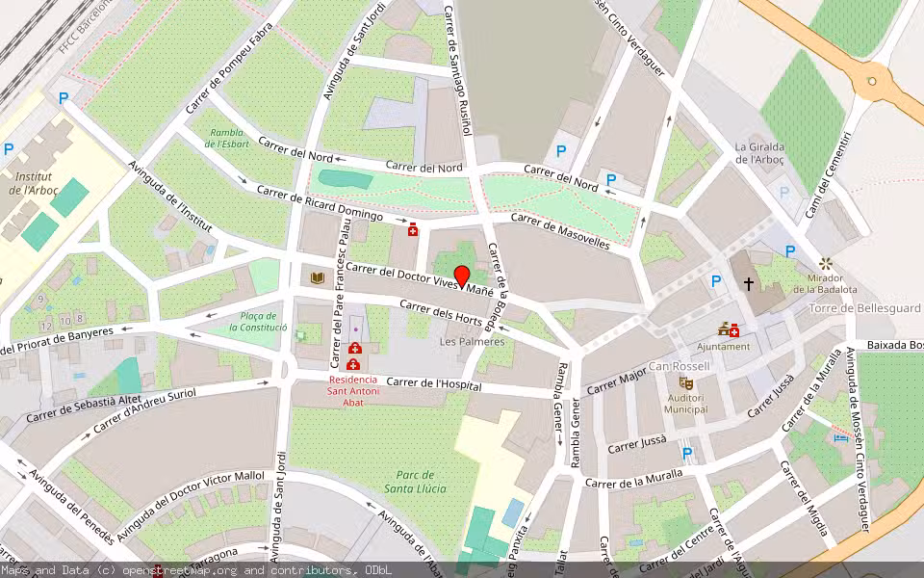This screenshot has height=578, width=924.
Task: Click the Mirador de la Badalota viewpoint icon
Action: (823, 263)
